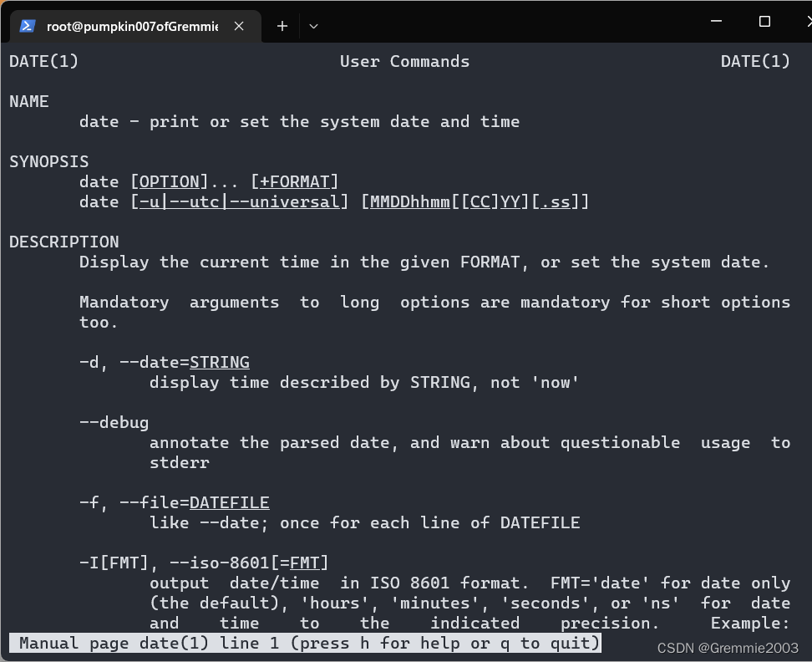
Task: Click the MMDDhhmm argument in synopsis
Action: pos(410,202)
